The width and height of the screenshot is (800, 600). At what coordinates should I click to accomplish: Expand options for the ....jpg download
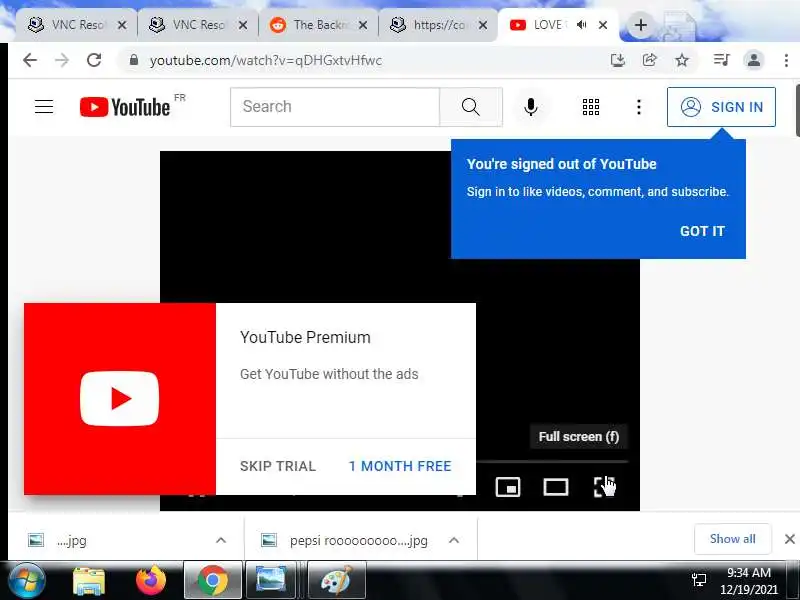[x=221, y=540]
